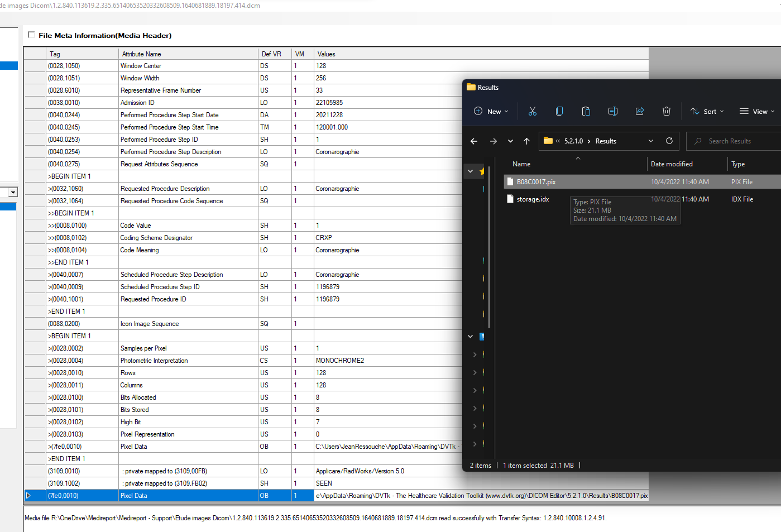781x532 pixels.
Task: Click the storage.idx file icon
Action: click(x=510, y=199)
